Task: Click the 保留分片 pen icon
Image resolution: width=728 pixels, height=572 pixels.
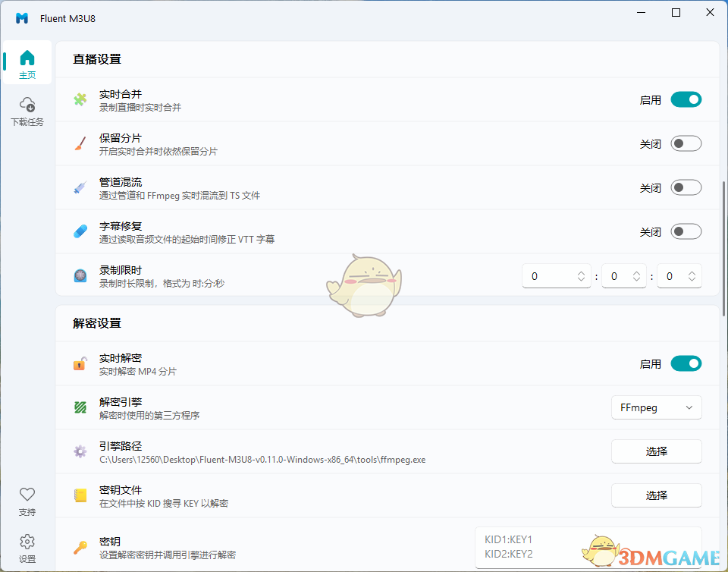Action: click(80, 143)
